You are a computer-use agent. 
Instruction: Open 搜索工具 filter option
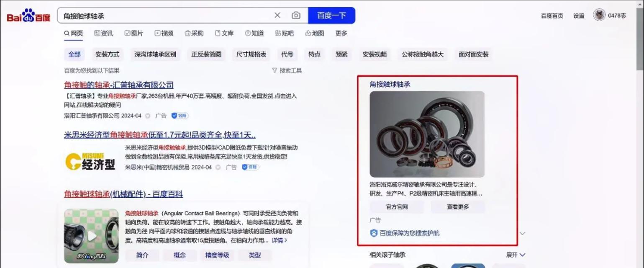coord(287,70)
